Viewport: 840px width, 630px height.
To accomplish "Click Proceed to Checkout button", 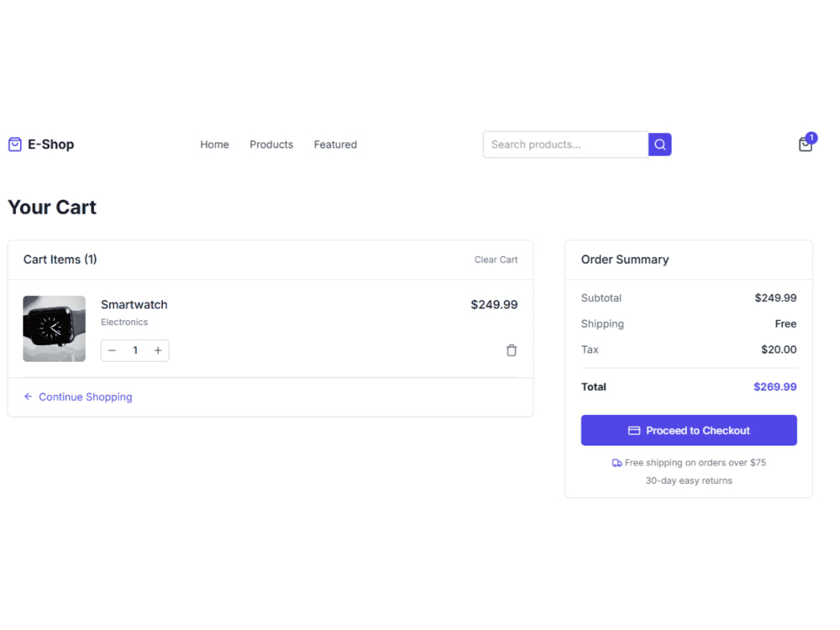I will (689, 430).
